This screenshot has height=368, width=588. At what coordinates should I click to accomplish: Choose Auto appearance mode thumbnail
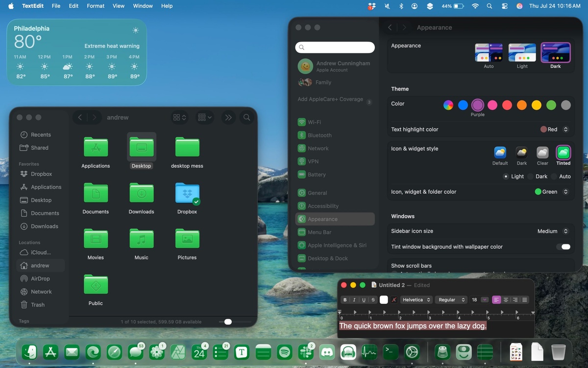pyautogui.click(x=489, y=53)
